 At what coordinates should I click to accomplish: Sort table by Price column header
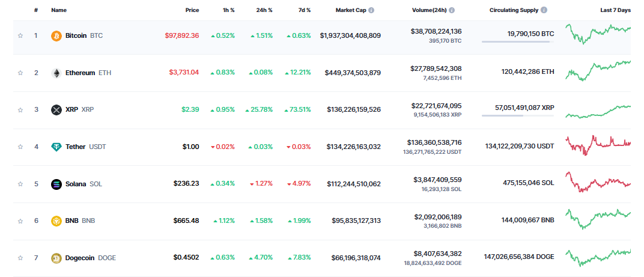[192, 10]
